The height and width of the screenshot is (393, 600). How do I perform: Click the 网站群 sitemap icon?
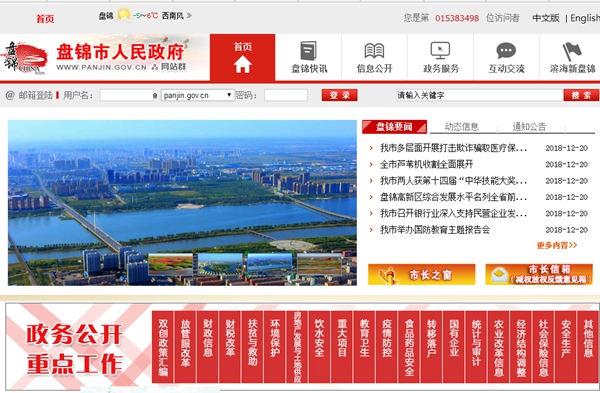coord(155,67)
